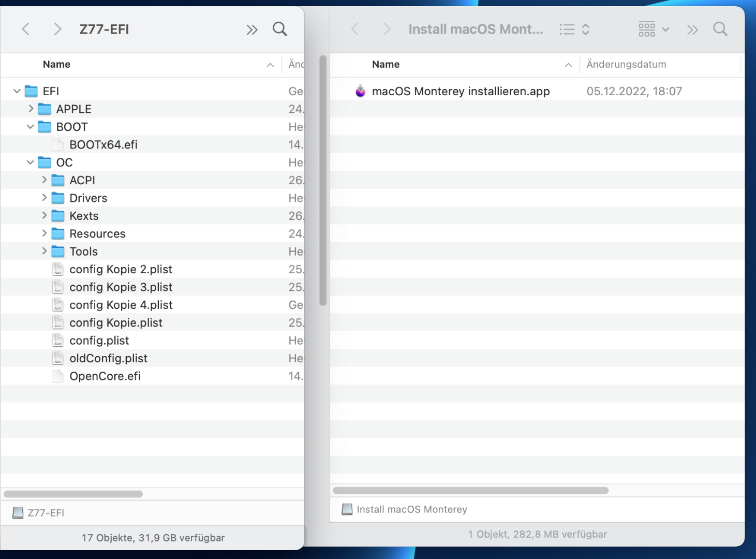Click the search icon in Z77-EFI window

click(279, 29)
